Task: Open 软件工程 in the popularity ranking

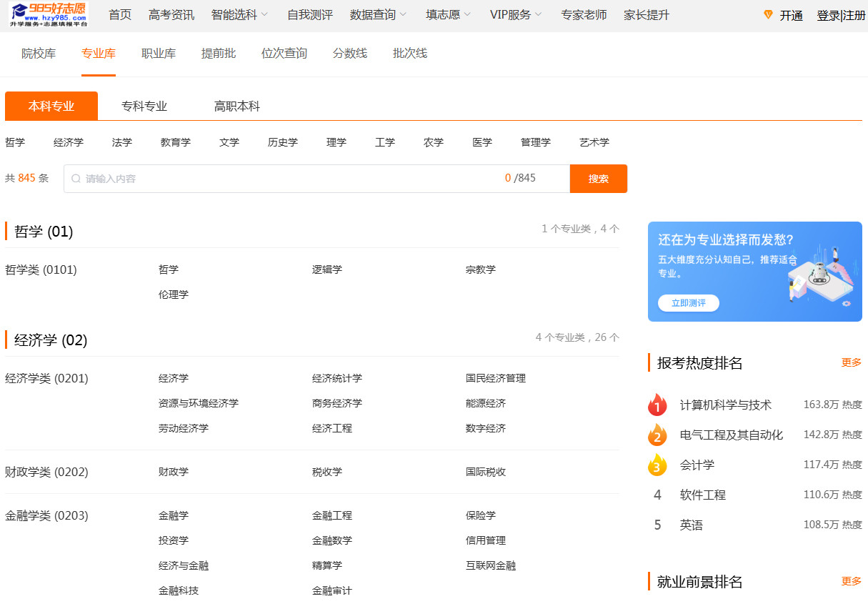Action: (x=703, y=495)
